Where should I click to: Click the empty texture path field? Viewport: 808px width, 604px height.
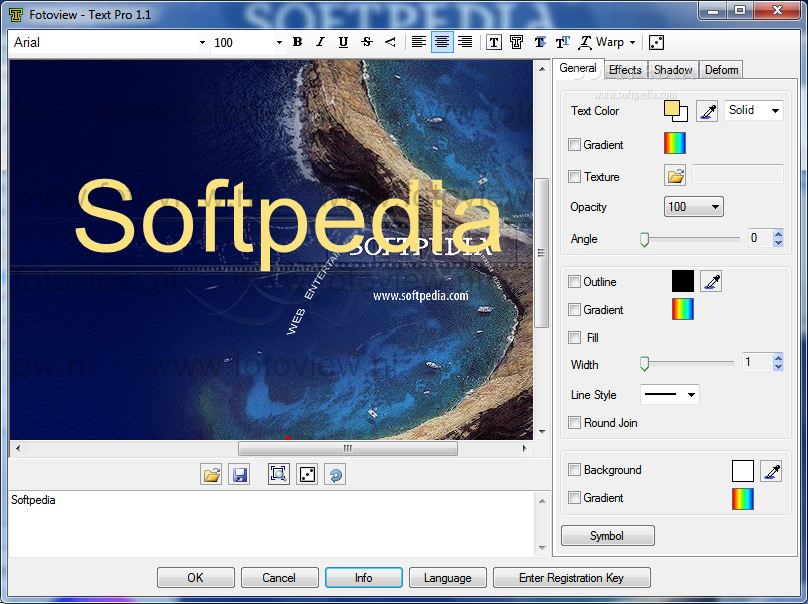pyautogui.click(x=737, y=174)
